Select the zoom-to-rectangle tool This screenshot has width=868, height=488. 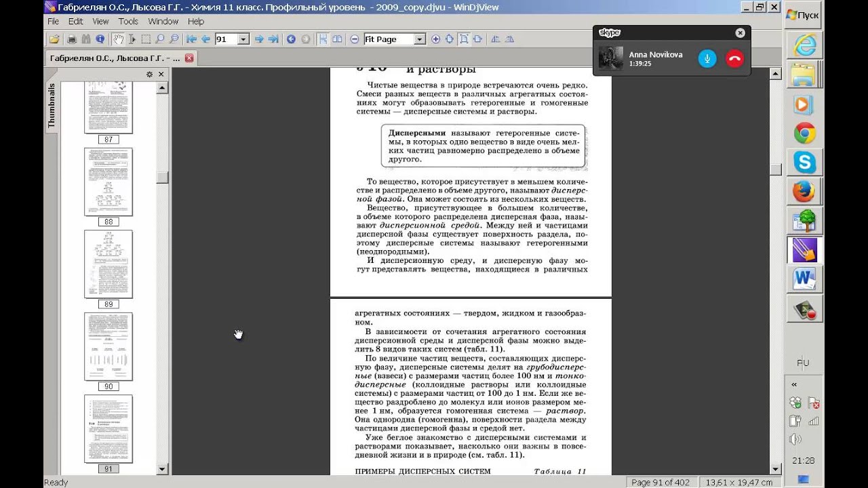(174, 39)
